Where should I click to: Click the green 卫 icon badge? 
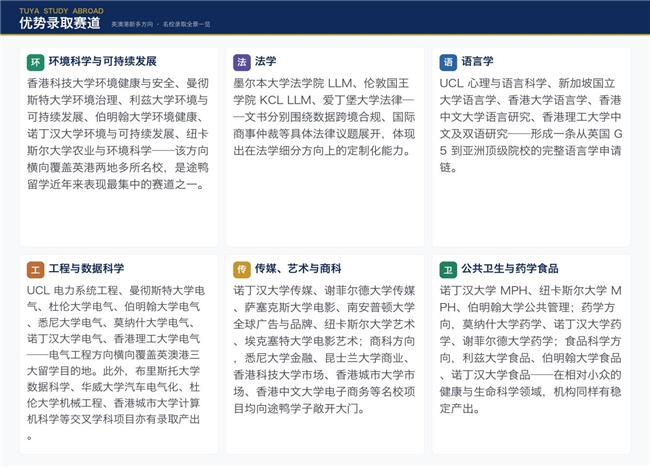pyautogui.click(x=448, y=270)
